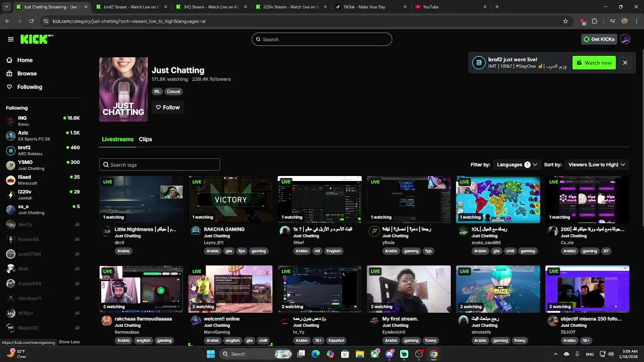Image resolution: width=644 pixels, height=362 pixels.
Task: Open iSaad channel in Following list
Action: pos(43,179)
